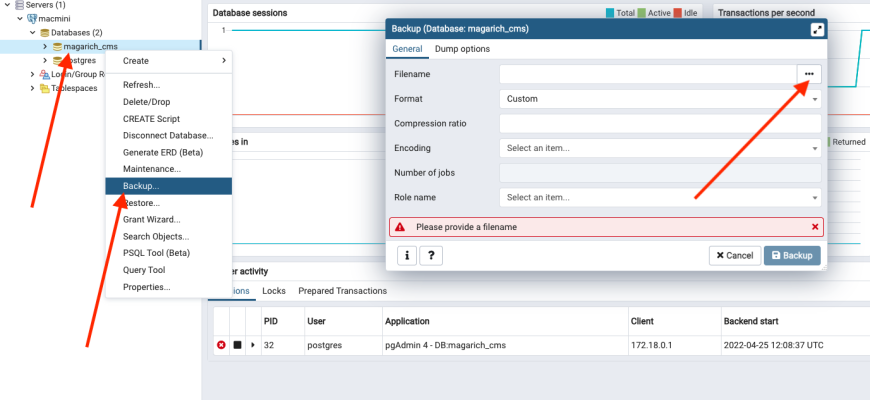The image size is (870, 400).
Task: Open the Format dropdown showing Custom
Action: point(660,99)
